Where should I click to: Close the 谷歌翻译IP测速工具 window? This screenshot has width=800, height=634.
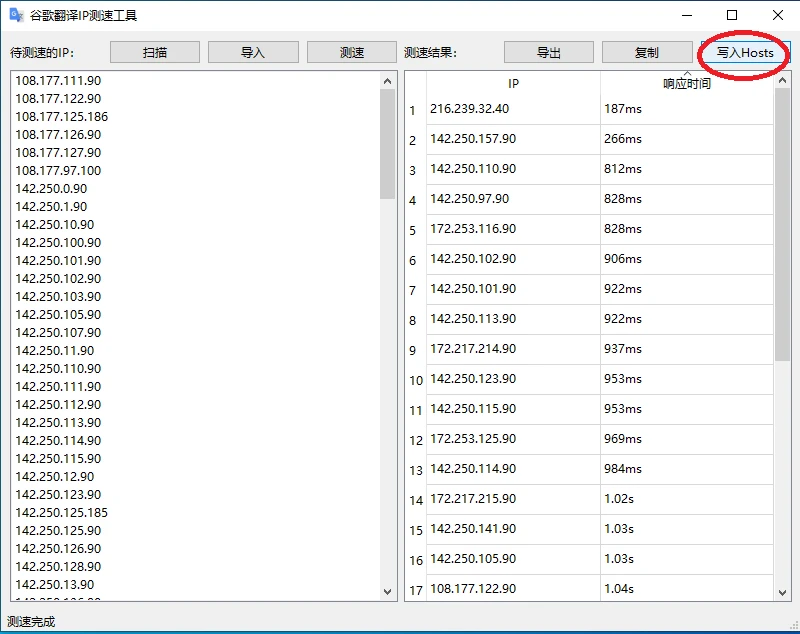pyautogui.click(x=778, y=15)
